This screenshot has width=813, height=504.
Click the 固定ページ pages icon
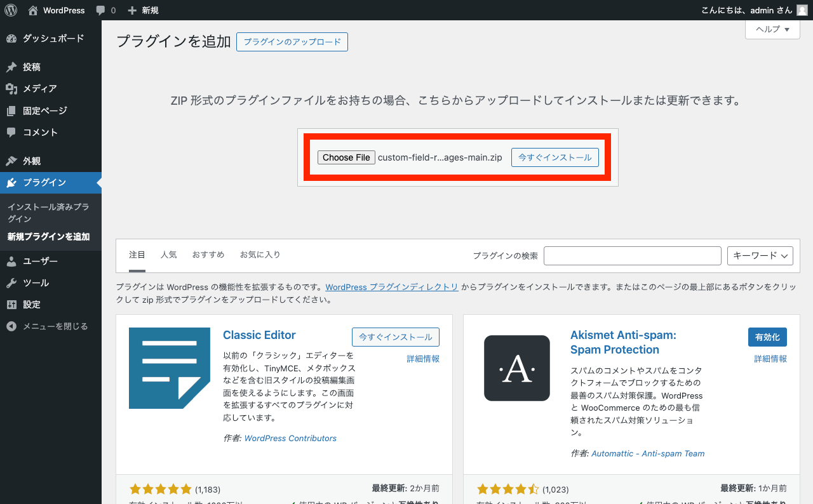(x=11, y=111)
